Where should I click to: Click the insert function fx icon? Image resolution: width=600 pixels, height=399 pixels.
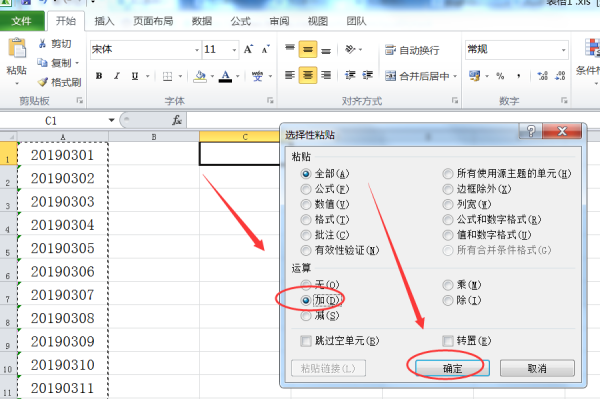pyautogui.click(x=176, y=121)
